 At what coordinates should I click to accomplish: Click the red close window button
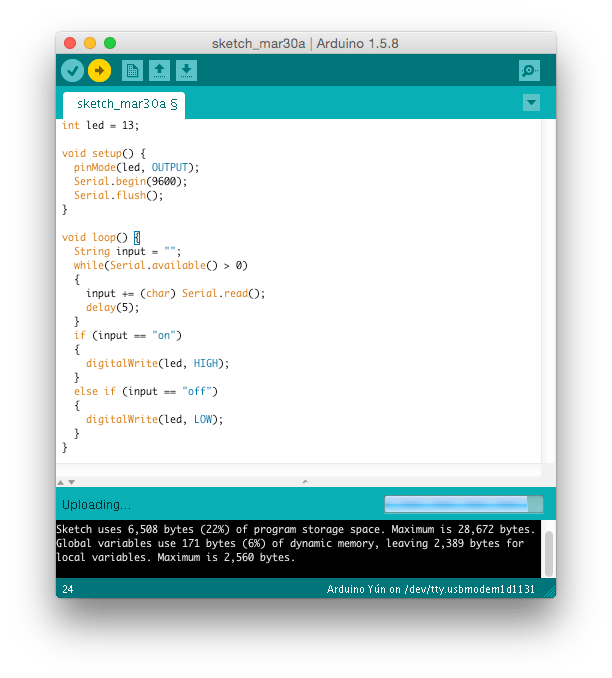[70, 43]
